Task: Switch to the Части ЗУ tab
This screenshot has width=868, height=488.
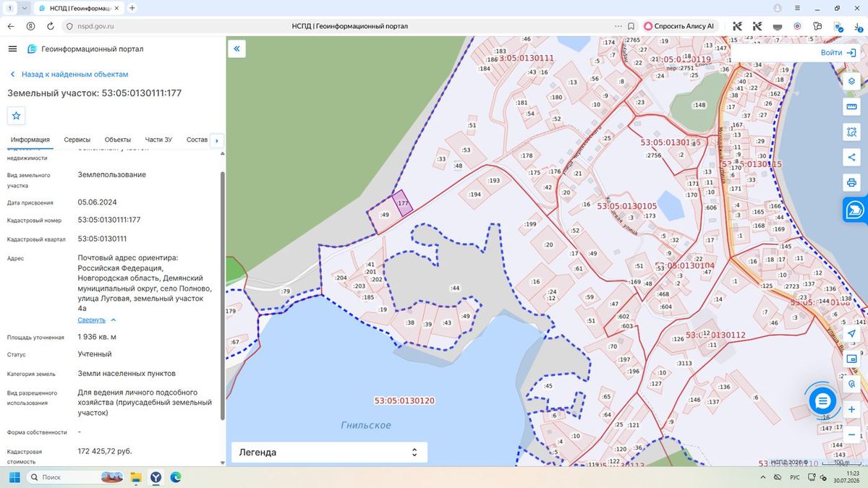Action: tap(158, 140)
